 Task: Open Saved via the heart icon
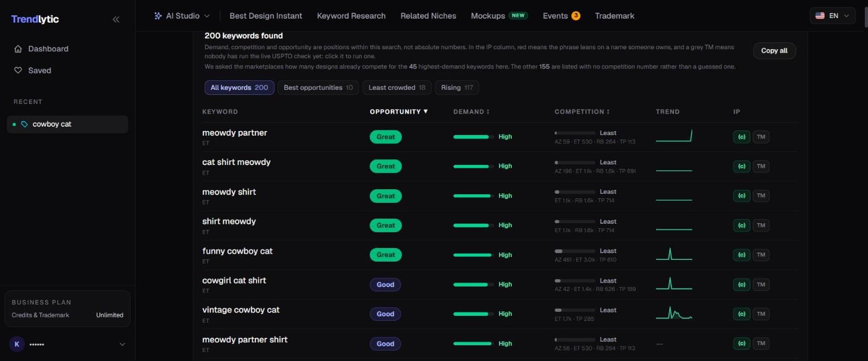tap(18, 71)
